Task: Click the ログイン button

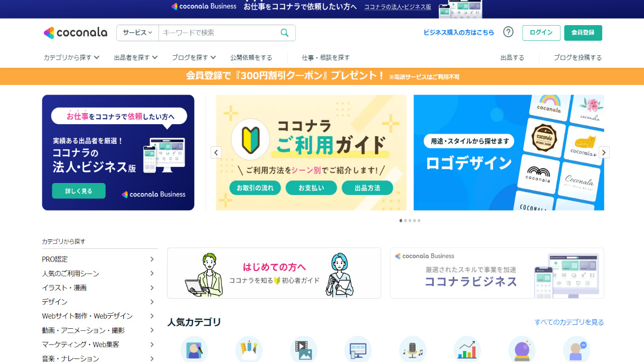Action: pos(541,33)
